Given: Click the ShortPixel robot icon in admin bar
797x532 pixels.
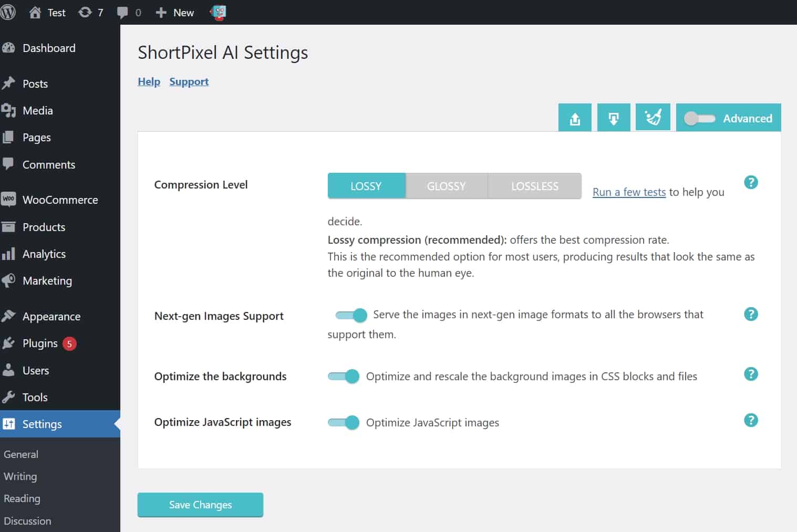Looking at the screenshot, I should [x=218, y=13].
